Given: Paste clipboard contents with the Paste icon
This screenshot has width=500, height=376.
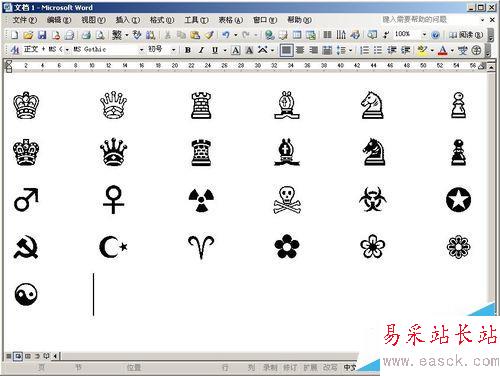Looking at the screenshot, I should point(195,35).
